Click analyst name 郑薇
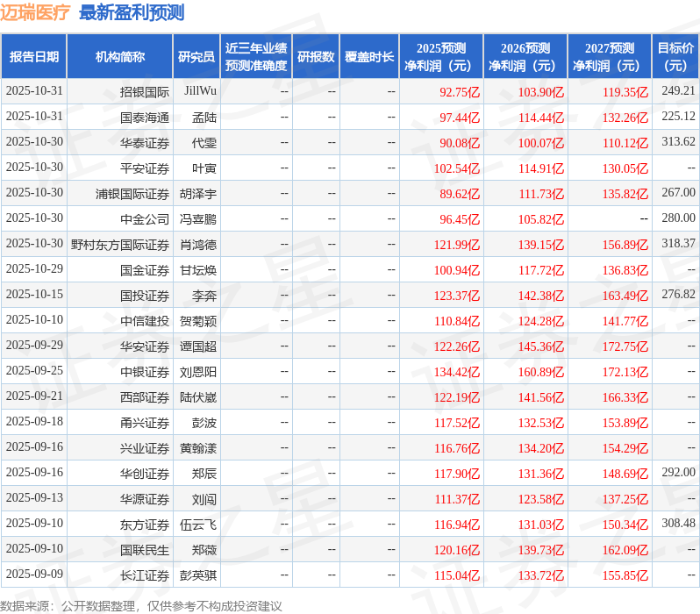This screenshot has height=614, width=700. (x=204, y=550)
